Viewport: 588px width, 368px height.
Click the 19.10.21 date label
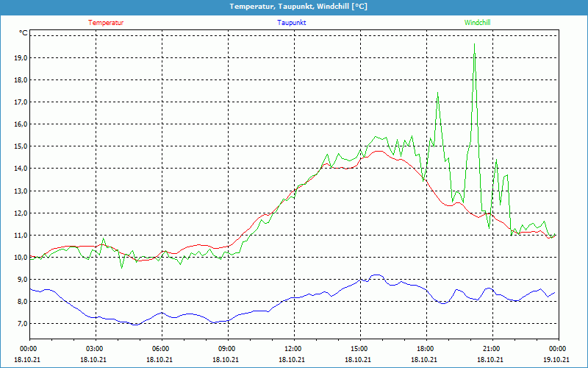pyautogui.click(x=557, y=360)
